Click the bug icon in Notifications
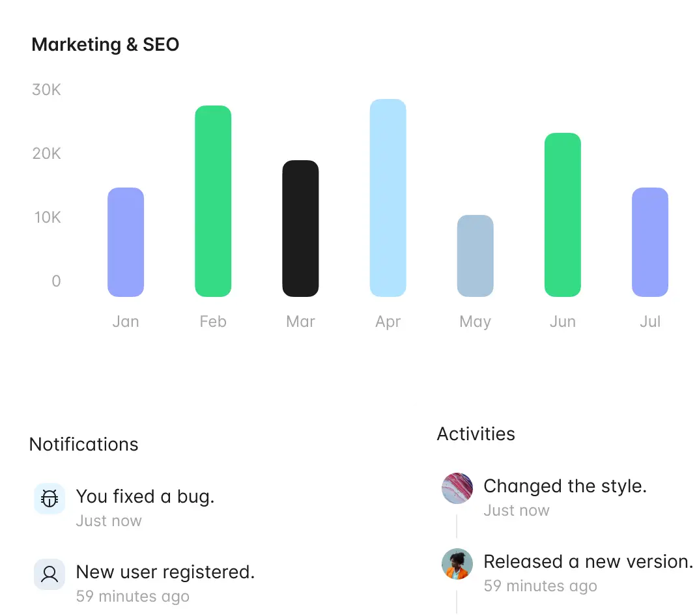The width and height of the screenshot is (697, 616). 50,498
